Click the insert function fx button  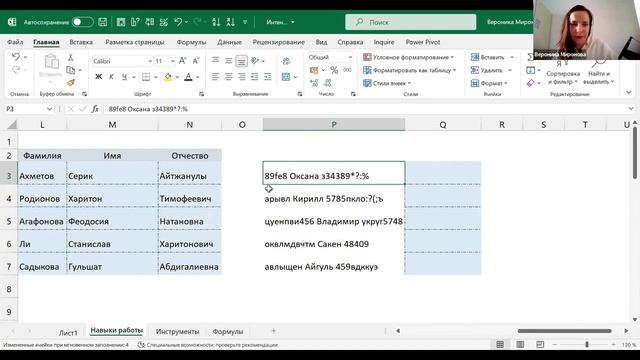[95, 109]
